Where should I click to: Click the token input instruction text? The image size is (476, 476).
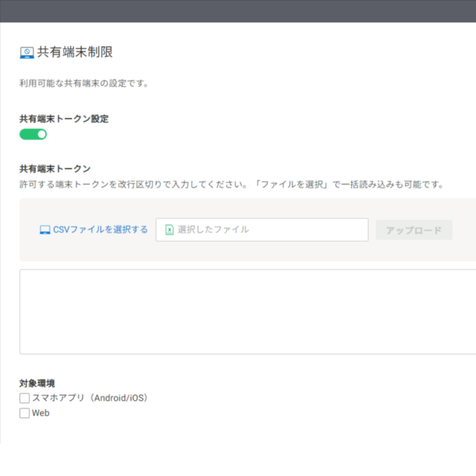pyautogui.click(x=231, y=184)
